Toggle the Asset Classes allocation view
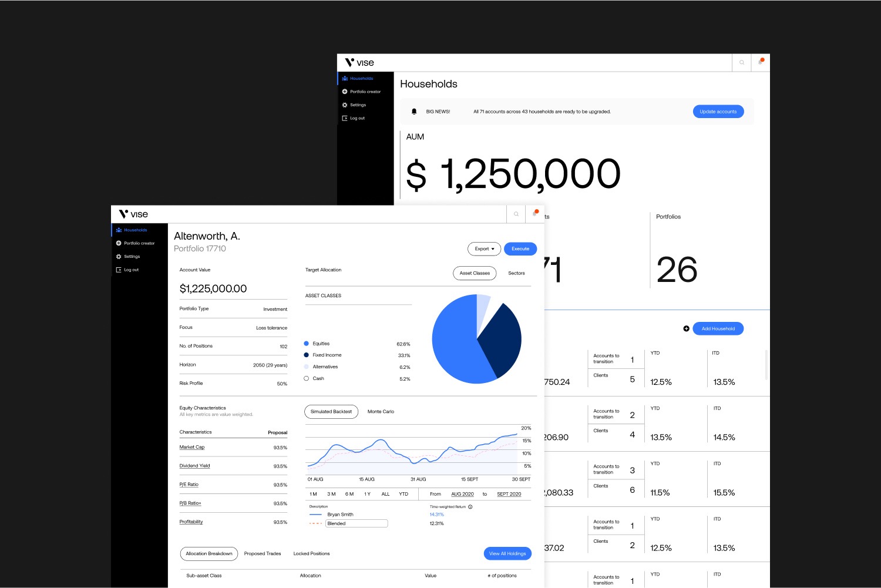The height and width of the screenshot is (588, 881). [475, 273]
